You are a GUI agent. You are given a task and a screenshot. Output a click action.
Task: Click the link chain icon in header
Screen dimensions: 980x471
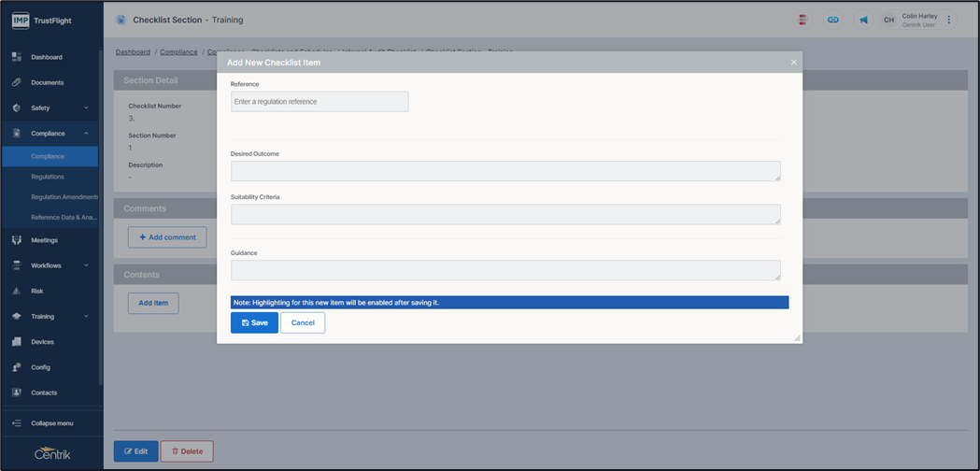(832, 20)
